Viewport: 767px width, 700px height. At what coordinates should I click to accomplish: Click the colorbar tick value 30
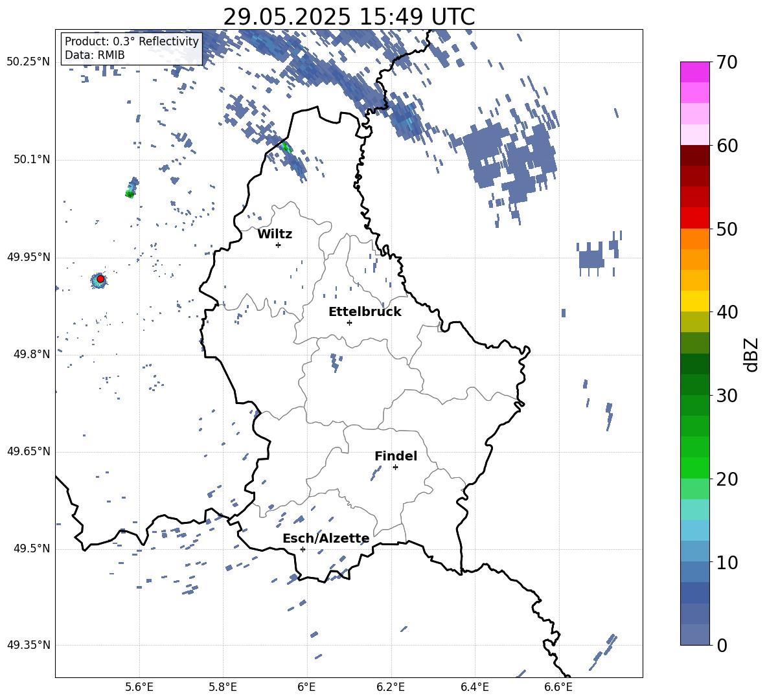tap(727, 396)
